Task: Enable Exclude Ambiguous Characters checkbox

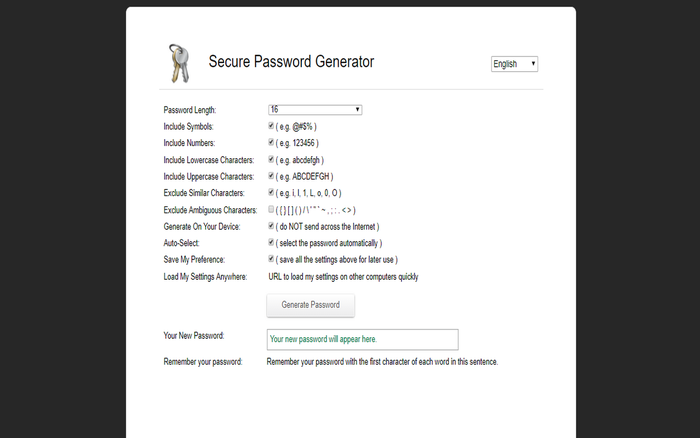Action: click(271, 209)
